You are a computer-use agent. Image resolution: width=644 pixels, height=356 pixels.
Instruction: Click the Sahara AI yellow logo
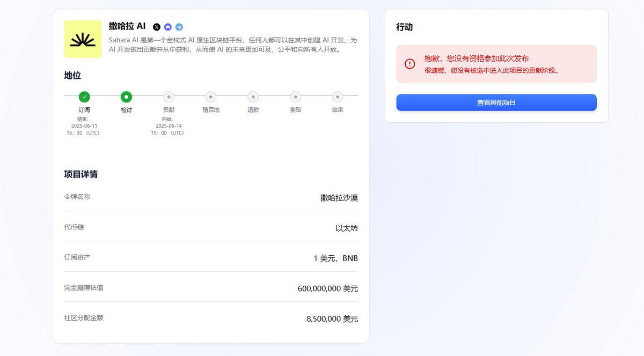(x=83, y=39)
